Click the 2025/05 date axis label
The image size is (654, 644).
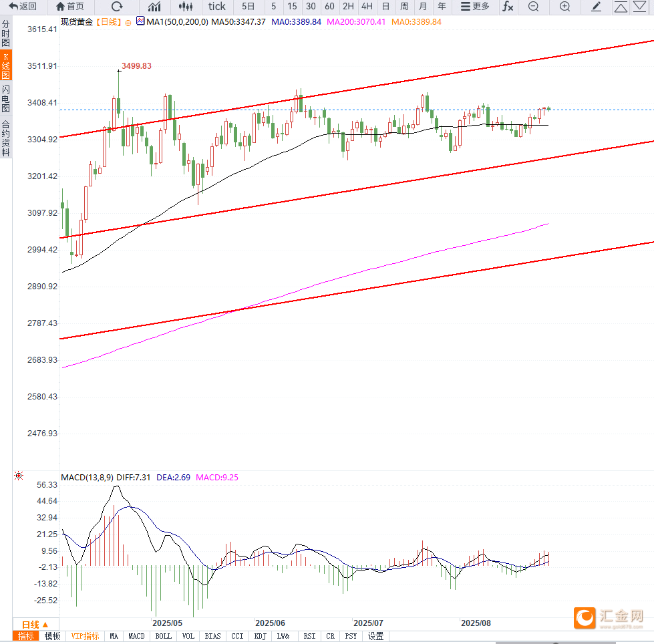tap(167, 623)
